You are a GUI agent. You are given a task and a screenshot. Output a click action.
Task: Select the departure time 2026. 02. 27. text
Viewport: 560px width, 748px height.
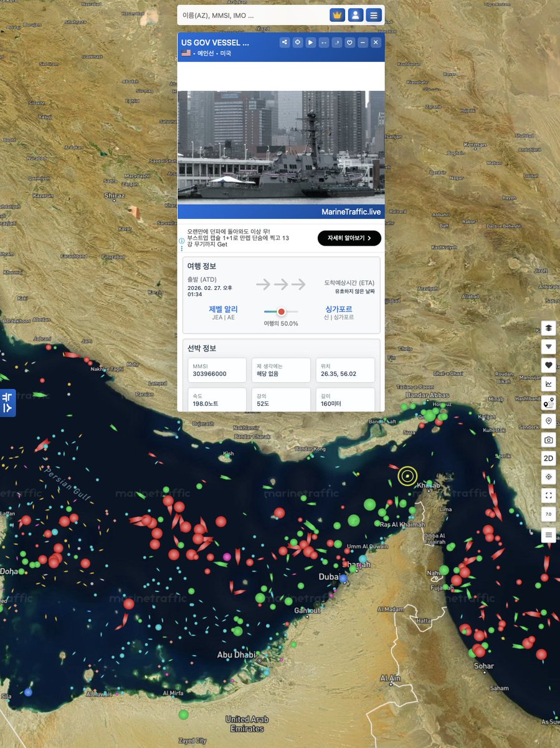(210, 291)
